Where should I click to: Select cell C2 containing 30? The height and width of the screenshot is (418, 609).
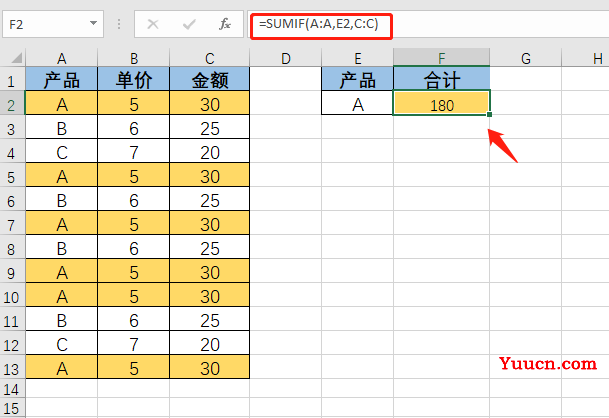pos(210,104)
